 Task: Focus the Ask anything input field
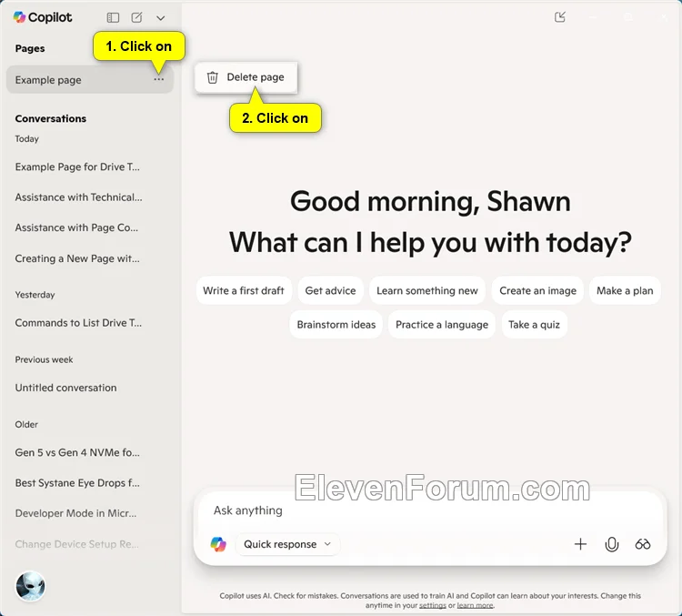click(x=430, y=510)
